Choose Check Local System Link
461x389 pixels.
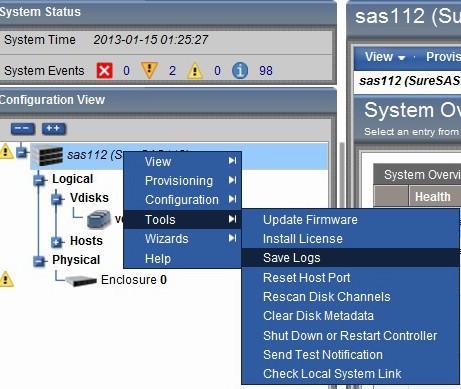point(350,374)
